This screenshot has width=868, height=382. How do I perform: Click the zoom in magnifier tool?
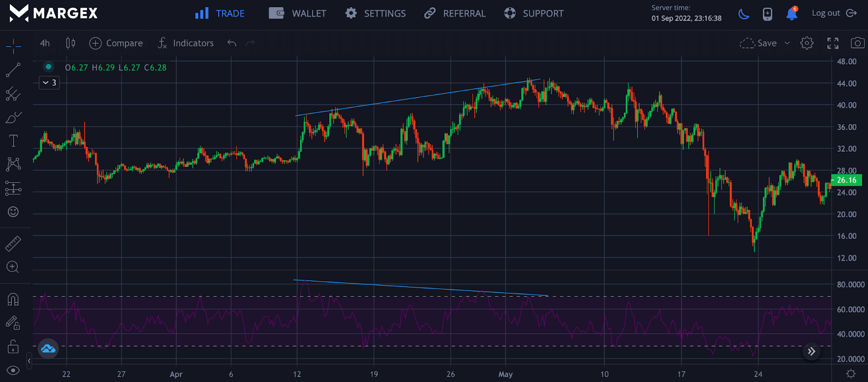13,267
